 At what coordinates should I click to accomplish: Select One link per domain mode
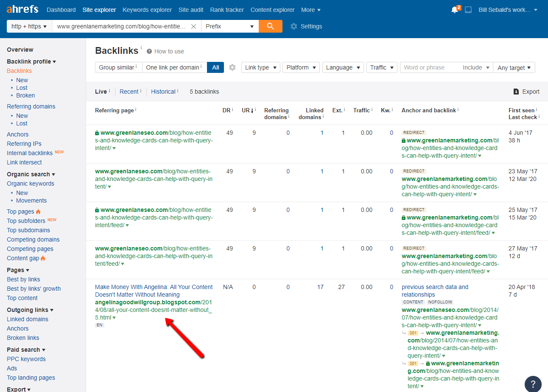click(x=174, y=67)
